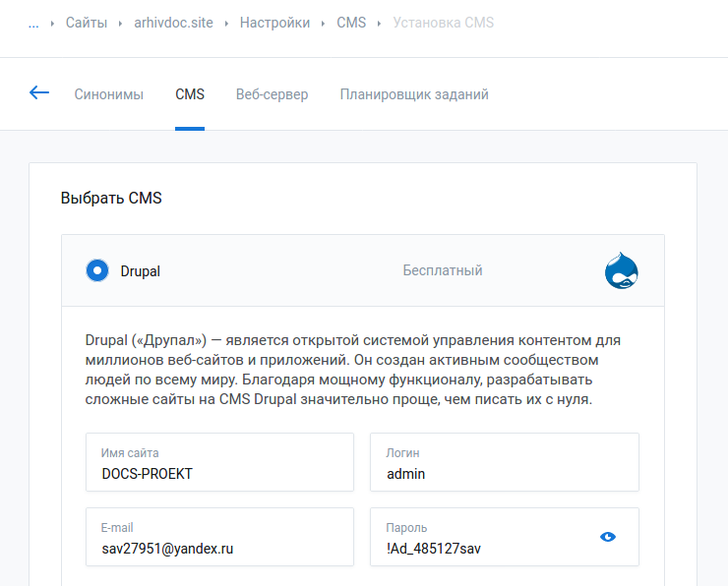The image size is (728, 586).
Task: Open the Планировщик заданий tab
Action: click(x=414, y=94)
